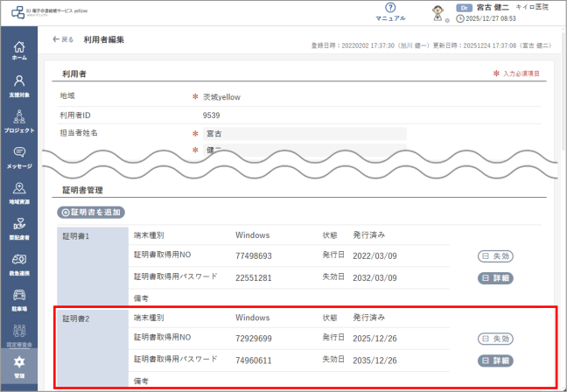Click the doctor avatar profile icon
The image size is (567, 392).
point(441,12)
